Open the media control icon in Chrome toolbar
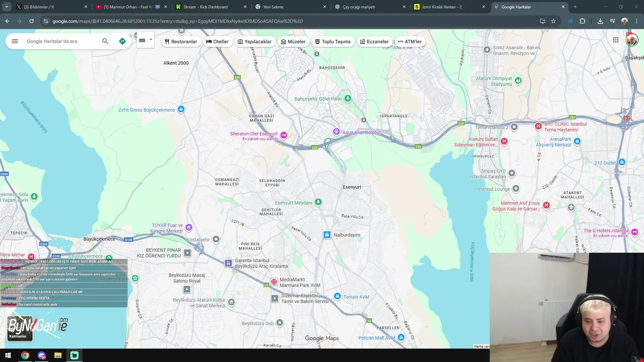 click(x=612, y=21)
